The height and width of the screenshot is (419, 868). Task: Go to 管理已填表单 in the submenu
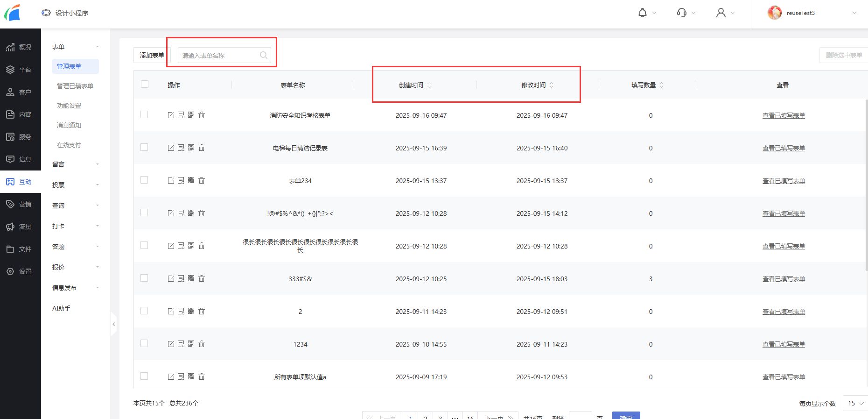75,86
